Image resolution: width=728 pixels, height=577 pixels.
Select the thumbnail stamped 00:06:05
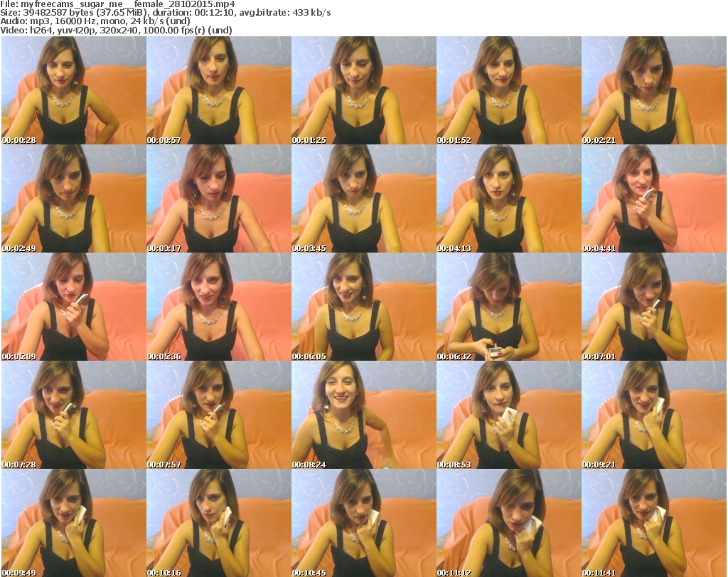(364, 307)
